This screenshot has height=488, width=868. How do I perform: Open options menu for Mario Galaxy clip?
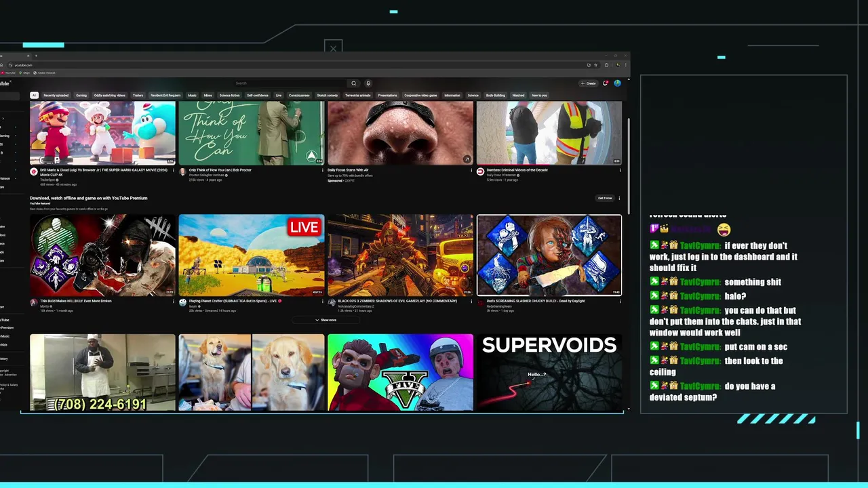pyautogui.click(x=173, y=170)
